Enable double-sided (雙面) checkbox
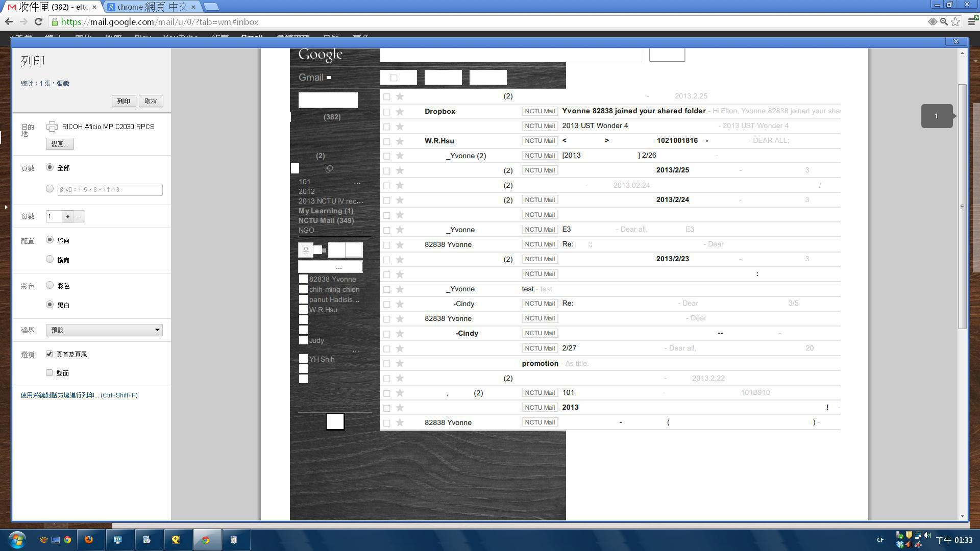The width and height of the screenshot is (980, 551). (x=50, y=373)
